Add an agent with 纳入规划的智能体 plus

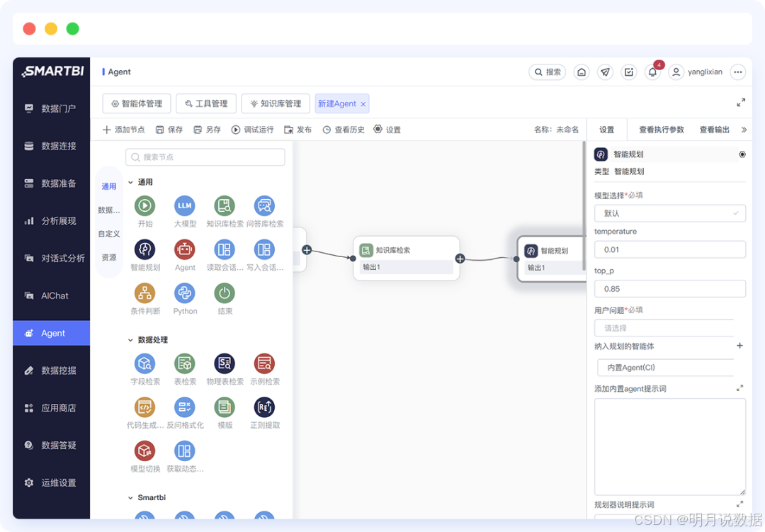coord(739,346)
